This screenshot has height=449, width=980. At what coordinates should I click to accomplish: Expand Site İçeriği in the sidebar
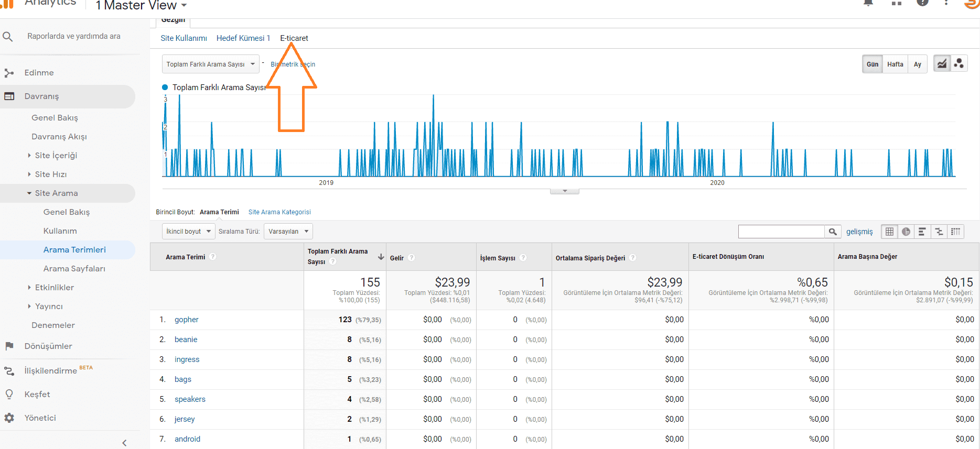click(56, 156)
